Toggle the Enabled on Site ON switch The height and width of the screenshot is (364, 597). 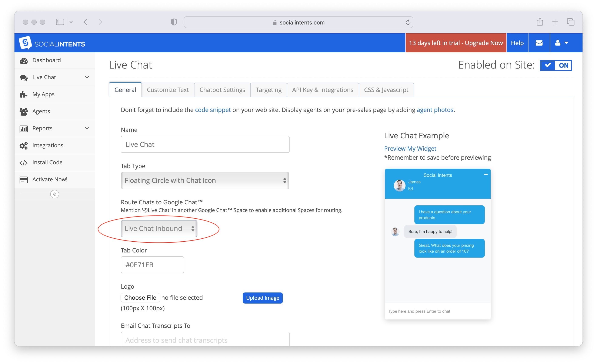[555, 65]
